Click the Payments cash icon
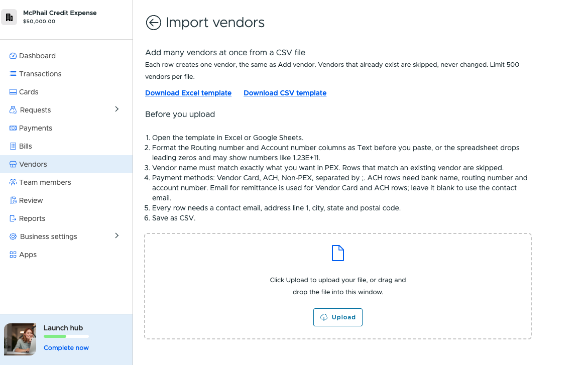Screen dimensions: 588x365 pyautogui.click(x=13, y=128)
